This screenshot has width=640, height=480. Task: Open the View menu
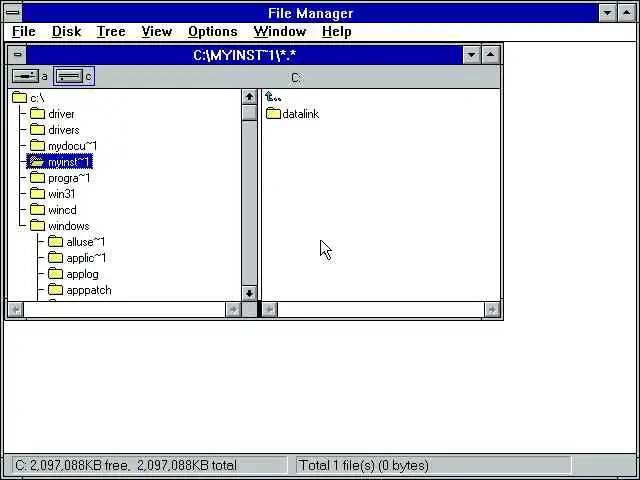pos(157,31)
